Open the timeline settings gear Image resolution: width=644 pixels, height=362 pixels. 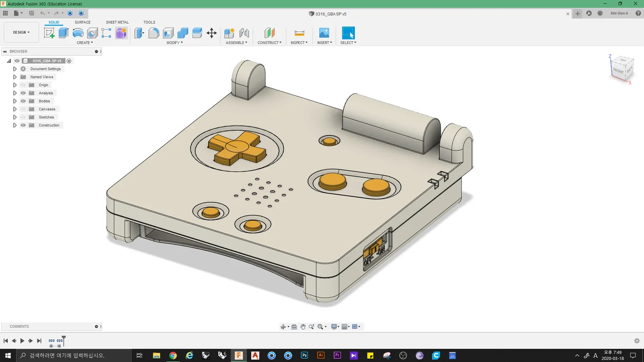coord(637,341)
